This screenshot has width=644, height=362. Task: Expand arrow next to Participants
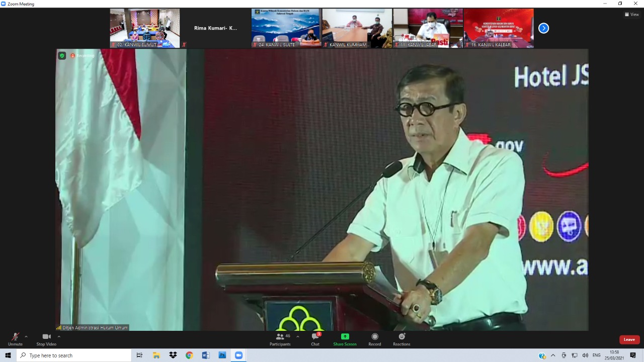click(x=298, y=336)
